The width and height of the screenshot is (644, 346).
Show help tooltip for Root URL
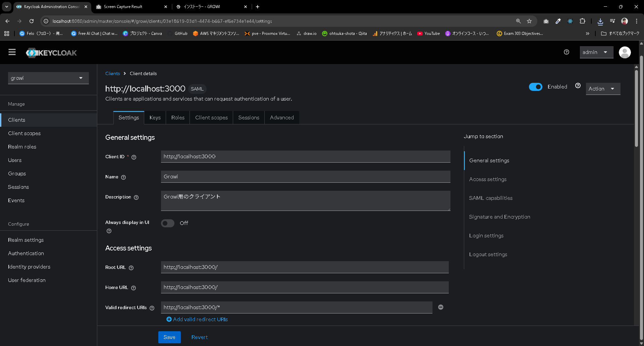[x=131, y=268]
